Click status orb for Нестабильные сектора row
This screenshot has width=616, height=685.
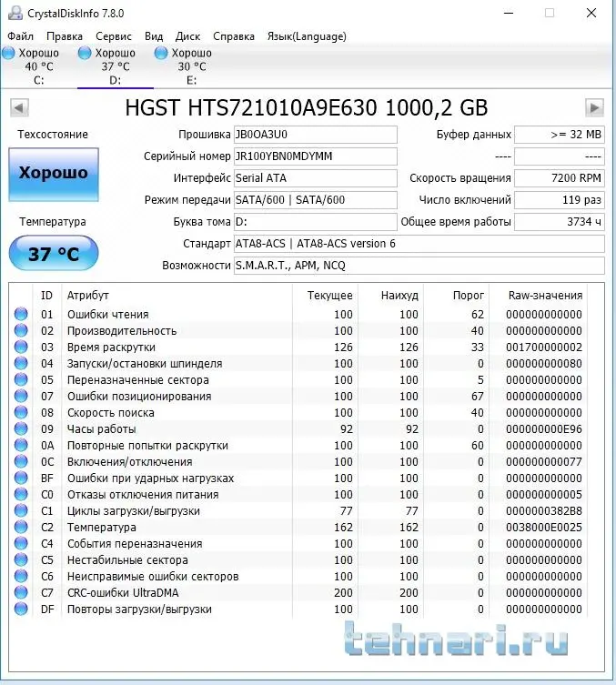click(21, 559)
